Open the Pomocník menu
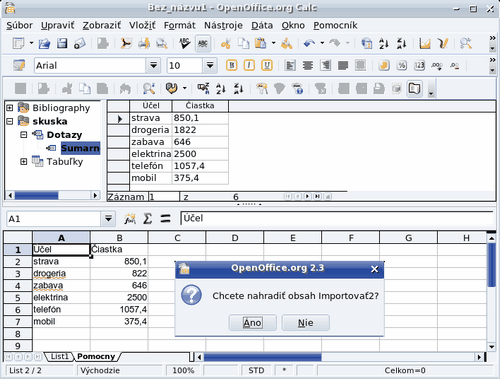This screenshot has height=379, width=500. (335, 25)
